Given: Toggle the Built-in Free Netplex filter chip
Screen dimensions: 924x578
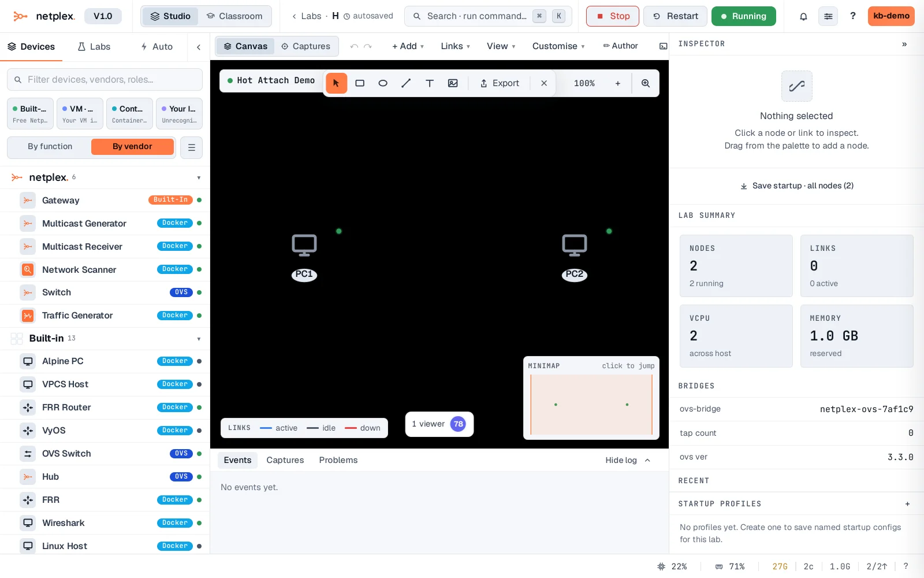Looking at the screenshot, I should coord(30,114).
